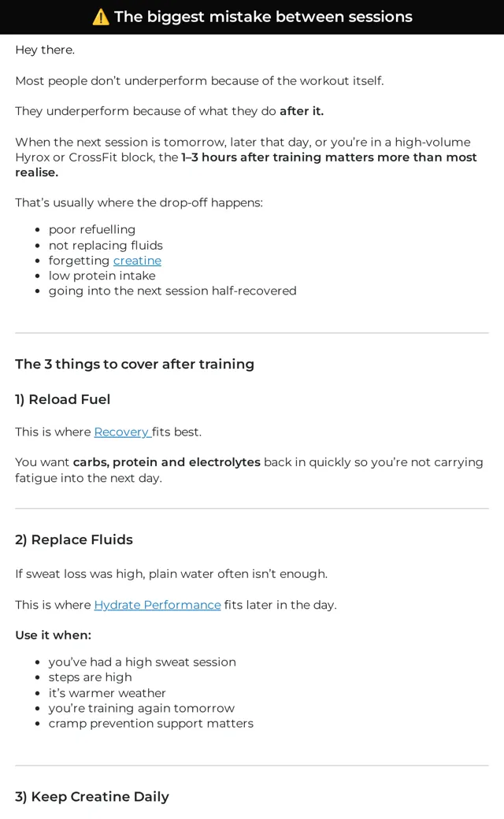Click bullet 'going into the next session half-recovered'

click(172, 291)
